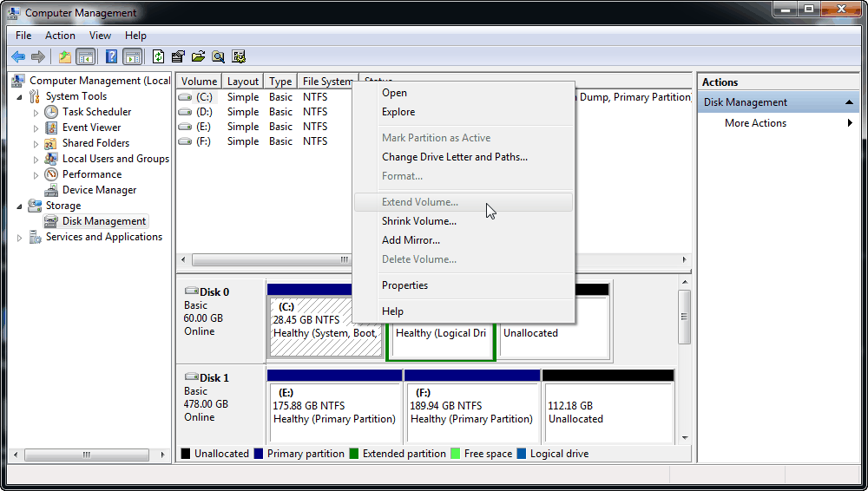Sort by the Type column header
Viewport: 868px width, 491px height.
tap(280, 82)
